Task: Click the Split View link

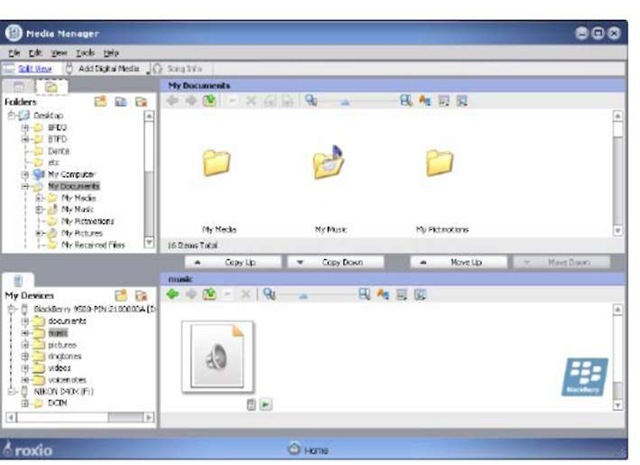Action: [35, 69]
